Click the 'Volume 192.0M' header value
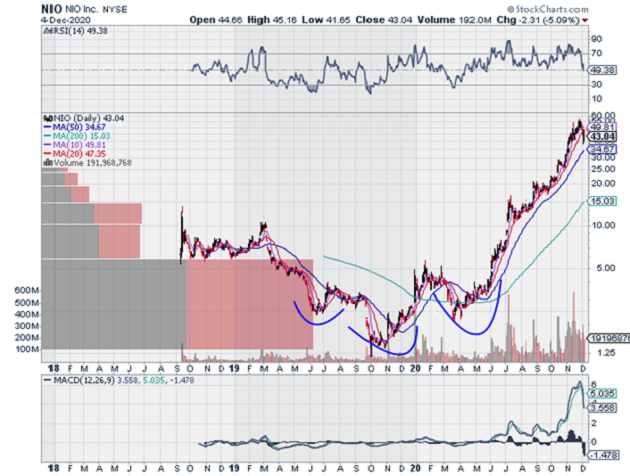 (x=454, y=20)
